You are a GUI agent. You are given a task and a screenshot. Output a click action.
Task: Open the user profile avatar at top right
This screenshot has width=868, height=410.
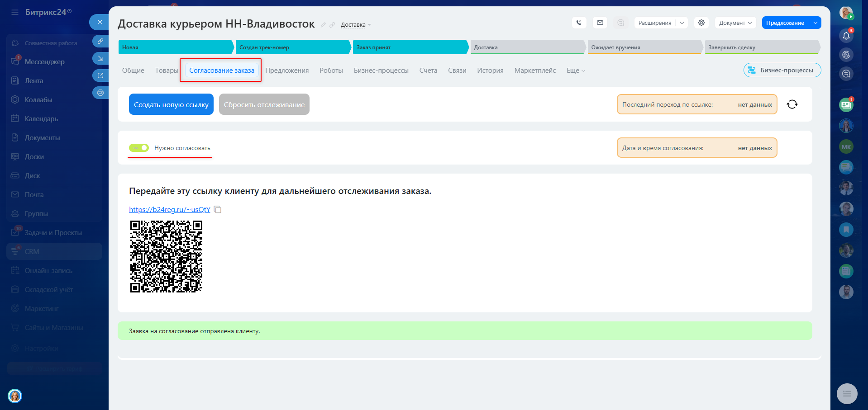[x=846, y=13]
